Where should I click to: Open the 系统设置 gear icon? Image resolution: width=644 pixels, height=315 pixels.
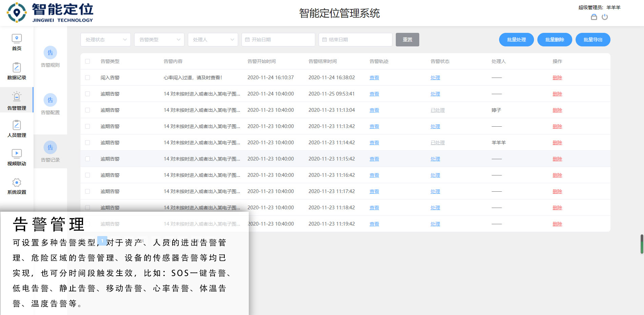click(17, 183)
